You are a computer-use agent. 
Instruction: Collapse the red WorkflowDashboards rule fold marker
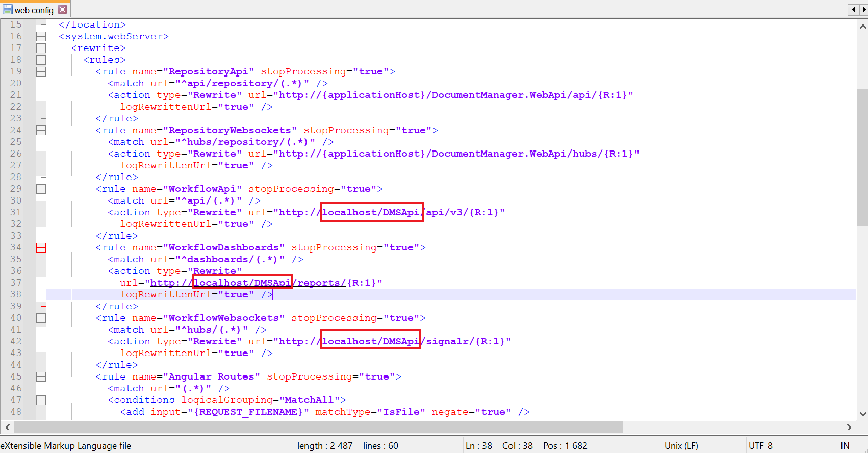click(41, 247)
